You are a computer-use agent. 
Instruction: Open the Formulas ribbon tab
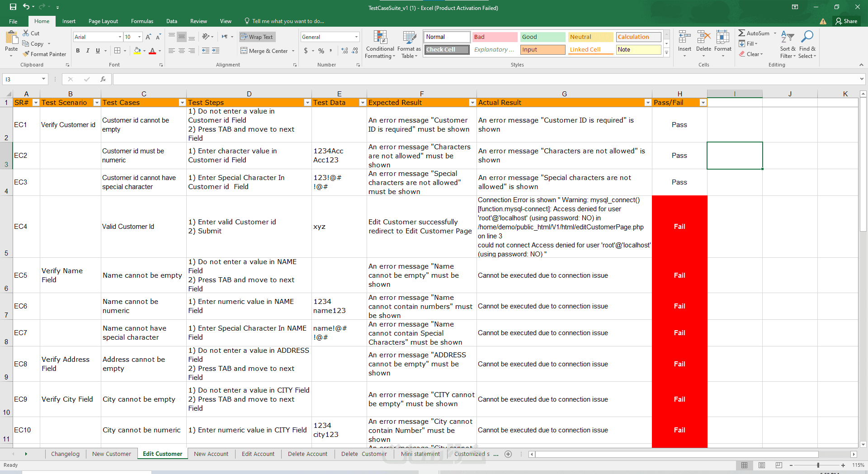(x=142, y=21)
